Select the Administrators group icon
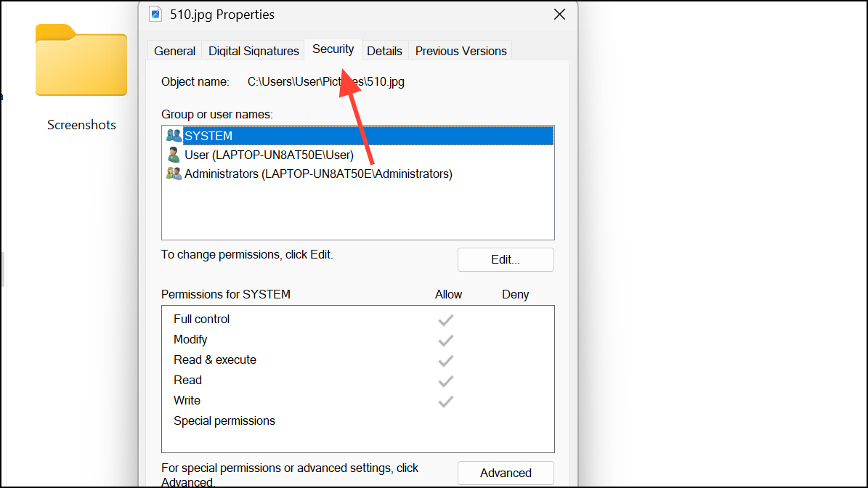Viewport: 868px width, 488px height. pyautogui.click(x=174, y=174)
